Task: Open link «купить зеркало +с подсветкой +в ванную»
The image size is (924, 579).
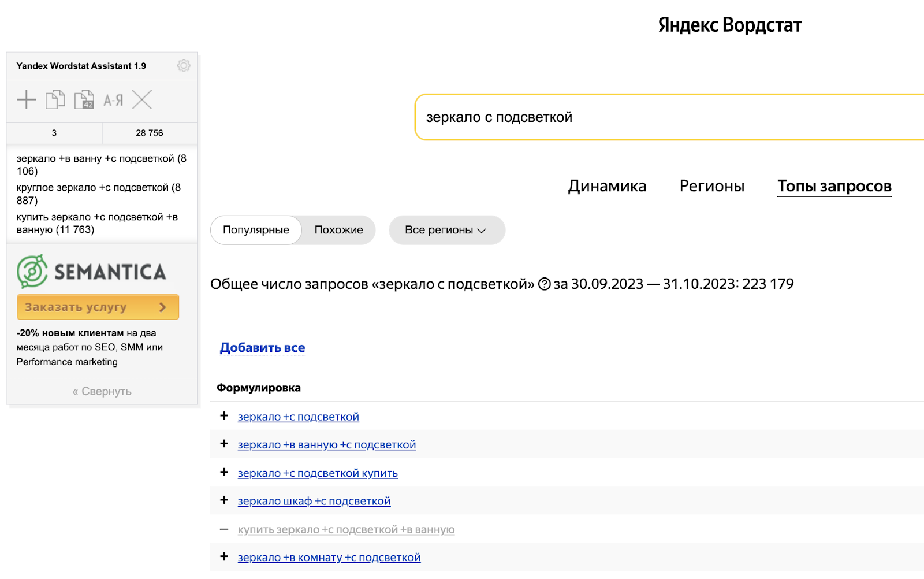Action: pos(346,529)
